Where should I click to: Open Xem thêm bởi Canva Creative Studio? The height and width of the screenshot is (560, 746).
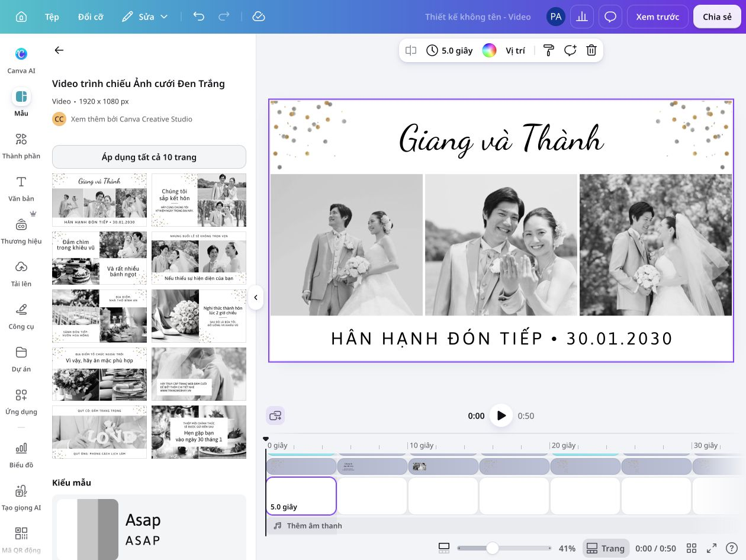point(131,119)
